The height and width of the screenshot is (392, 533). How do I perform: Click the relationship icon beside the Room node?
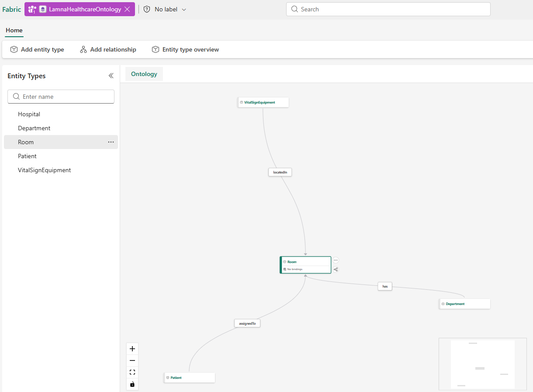336,270
